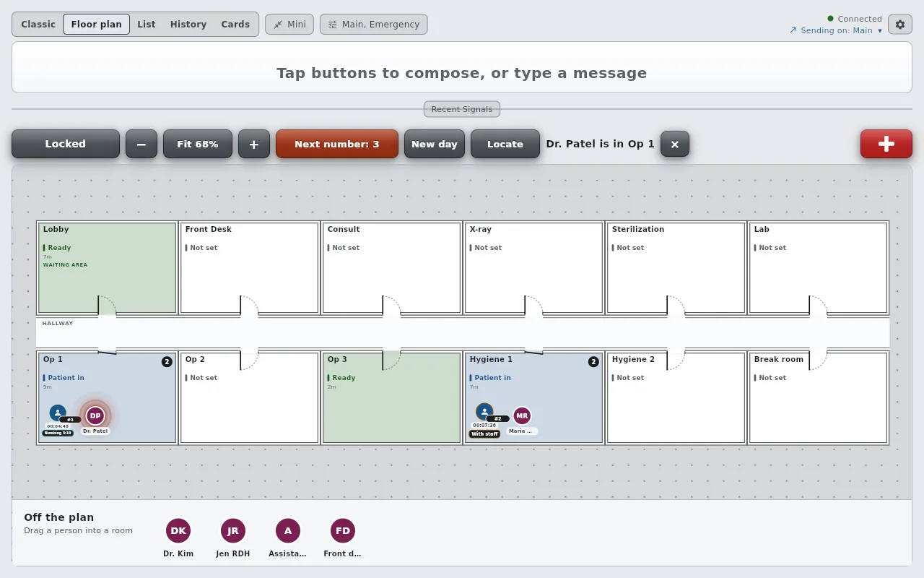This screenshot has height=578, width=924.
Task: Click the red plus emergency button
Action: [886, 144]
